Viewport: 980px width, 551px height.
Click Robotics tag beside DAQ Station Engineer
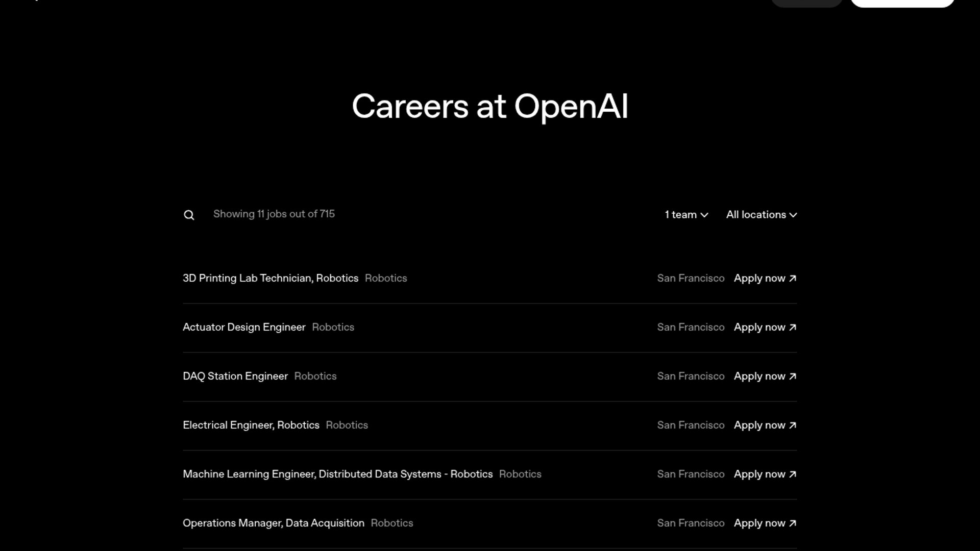tap(315, 376)
